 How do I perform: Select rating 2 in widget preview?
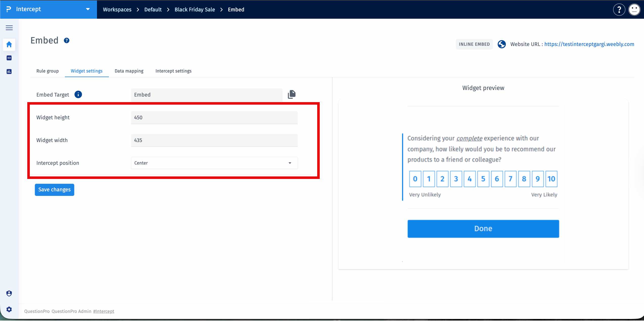442,179
